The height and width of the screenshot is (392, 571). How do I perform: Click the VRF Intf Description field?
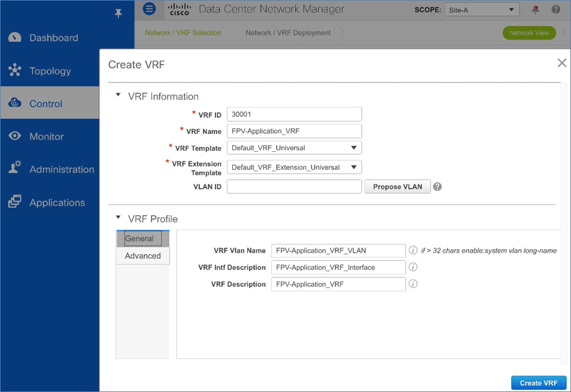point(338,267)
